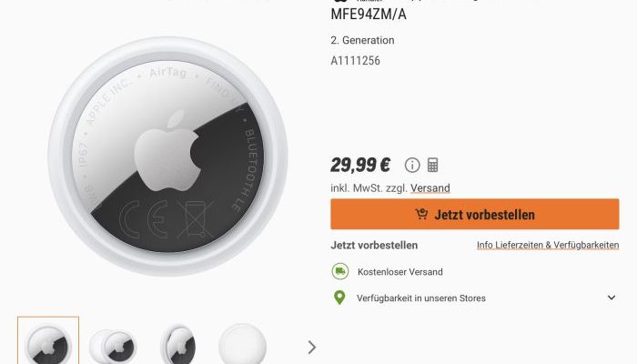Viewport: 637px width, 364px height.
Task: Click the 29,99 € price text
Action: coord(360,166)
